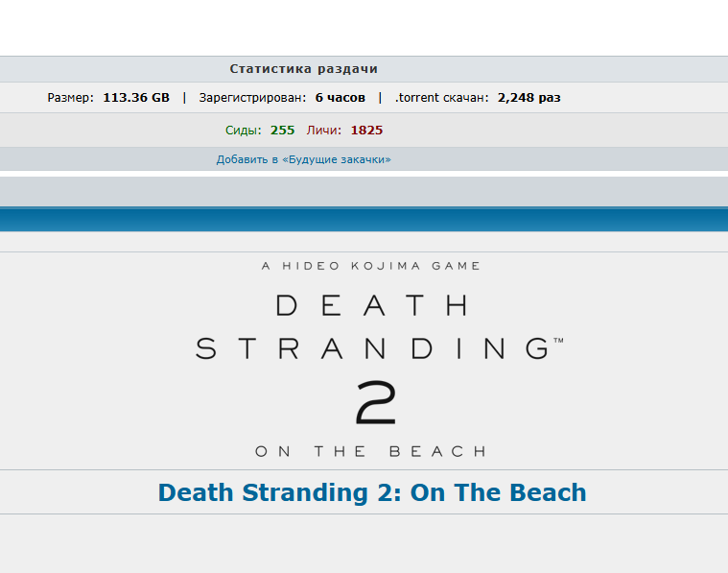
Task: Click 'A HIDEO KOJIMA GAME' text in the logo
Action: point(371,266)
